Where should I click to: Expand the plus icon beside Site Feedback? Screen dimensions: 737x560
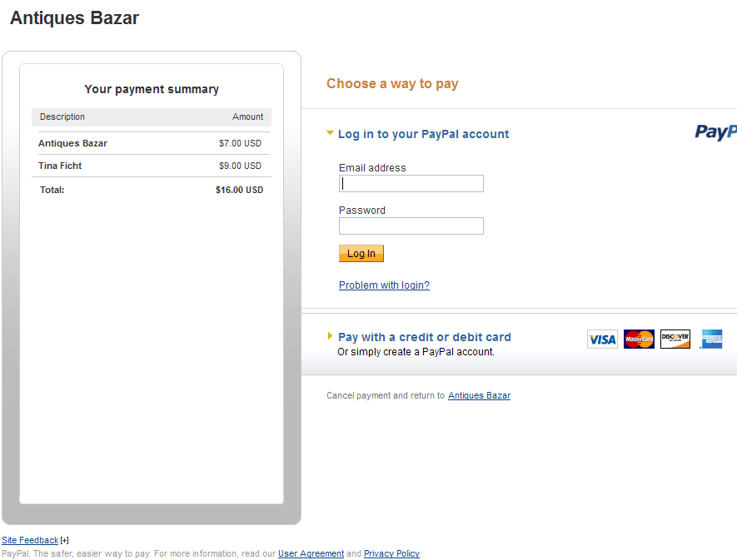click(65, 541)
